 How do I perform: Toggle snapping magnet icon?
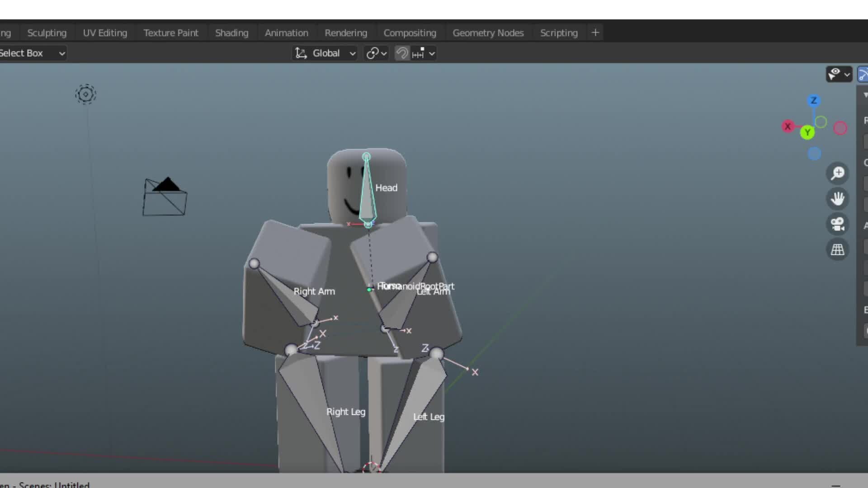point(402,53)
